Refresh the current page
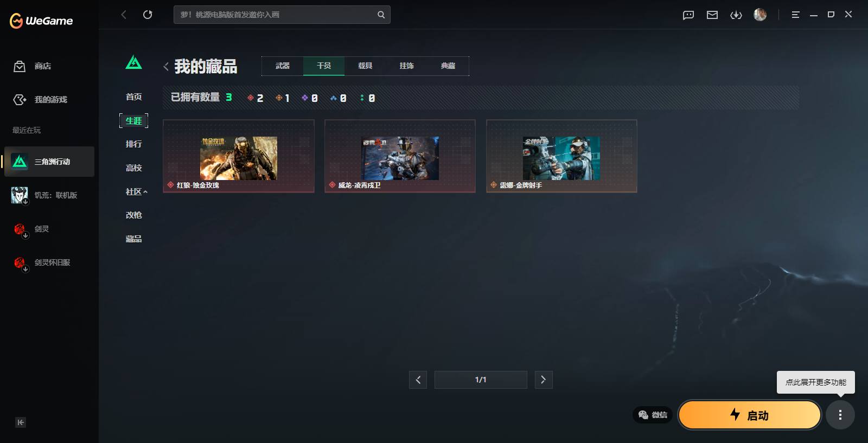This screenshot has height=443, width=868. click(x=148, y=15)
